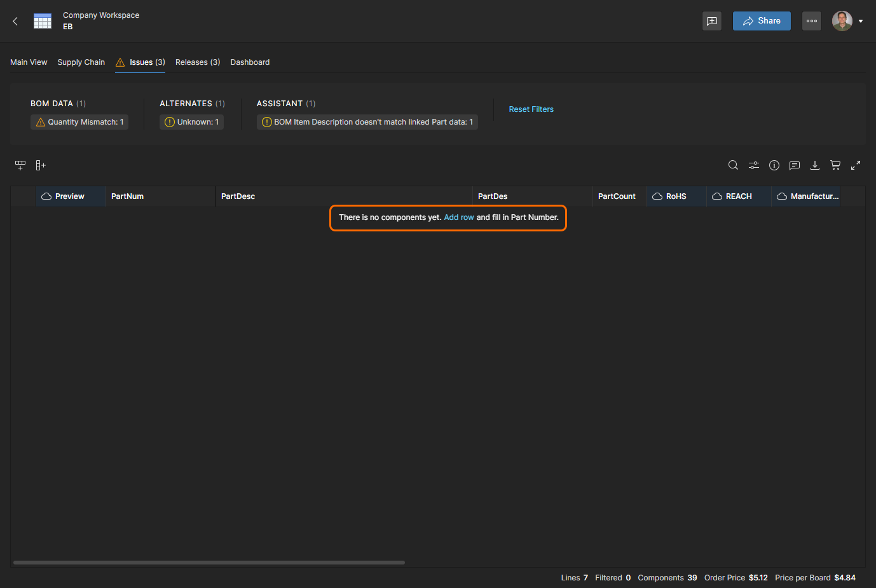Open the user avatar dropdown menu
This screenshot has width=876, height=588.
(847, 21)
